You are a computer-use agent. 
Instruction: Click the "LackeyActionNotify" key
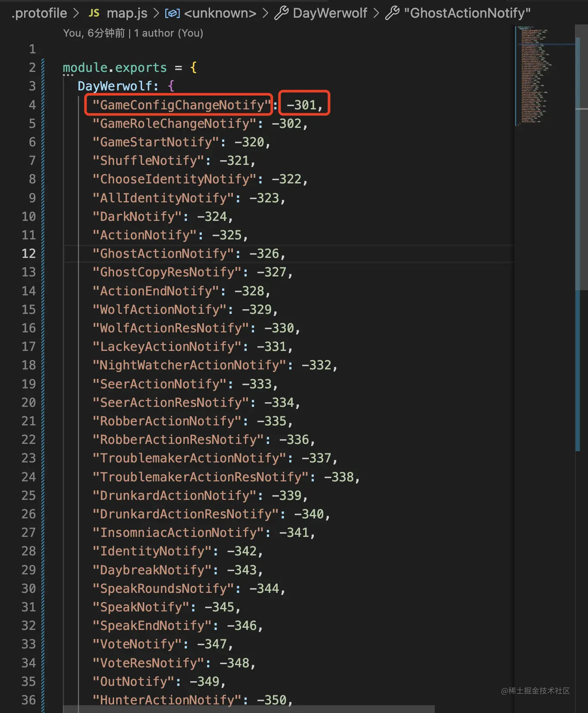tap(167, 347)
